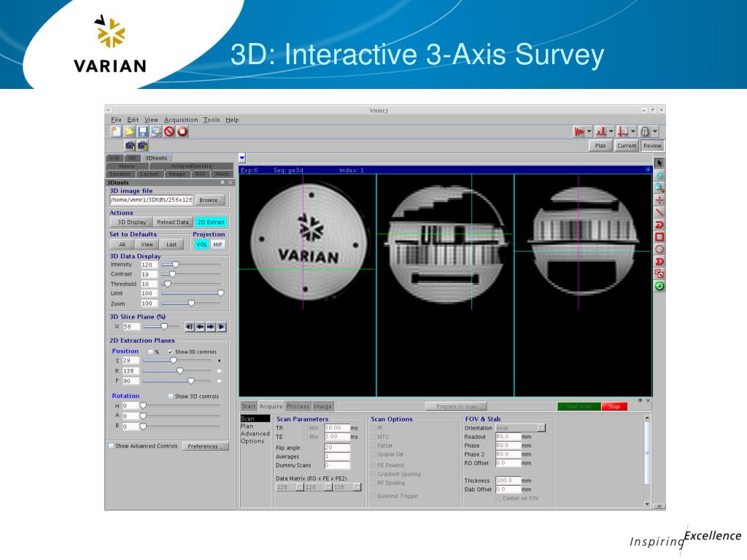Image resolution: width=747 pixels, height=560 pixels.
Task: Click the red Stop scan button
Action: (x=614, y=407)
